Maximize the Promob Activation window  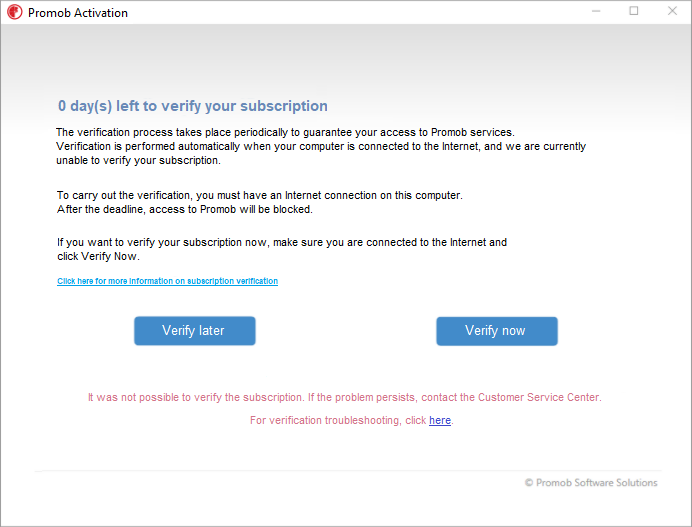click(x=634, y=11)
